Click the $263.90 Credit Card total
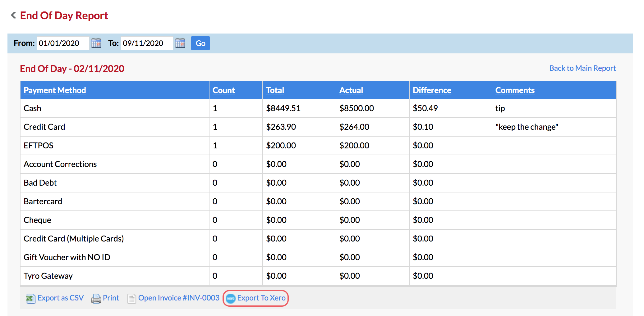 [281, 127]
